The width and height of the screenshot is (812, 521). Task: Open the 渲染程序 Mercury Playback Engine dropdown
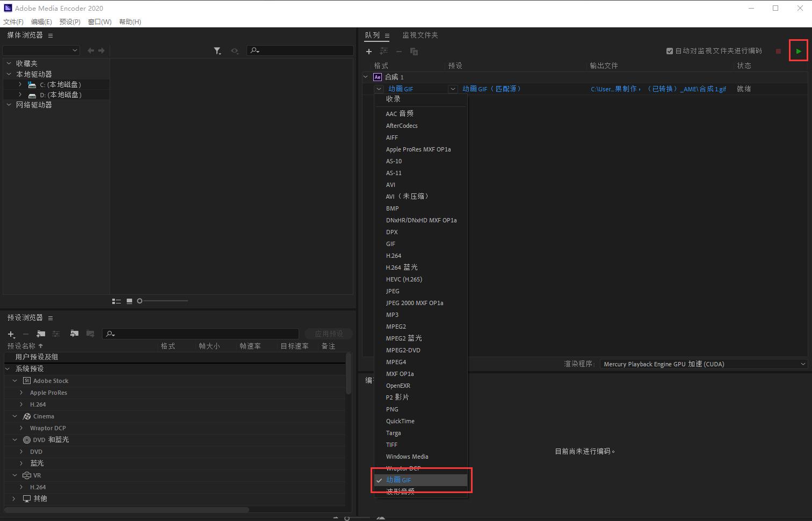(704, 364)
